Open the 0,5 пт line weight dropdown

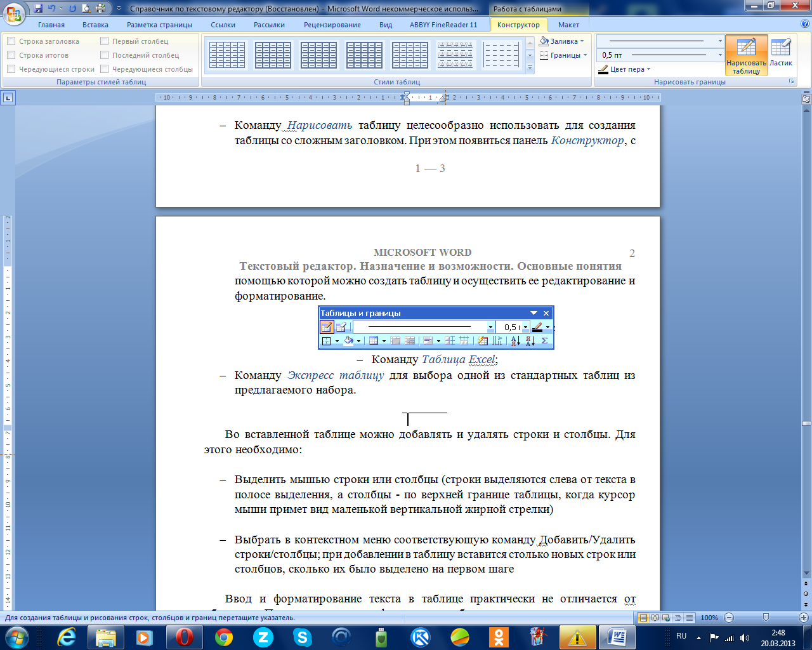(x=720, y=55)
